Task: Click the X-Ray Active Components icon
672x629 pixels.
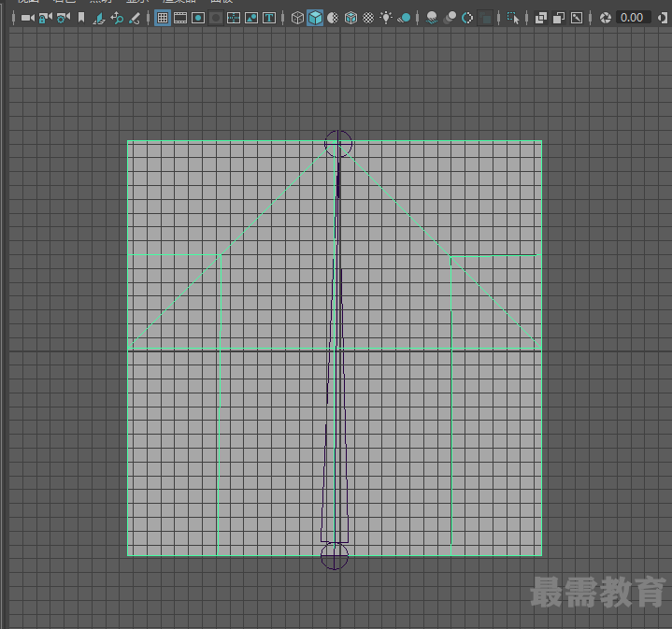Action: tap(559, 18)
